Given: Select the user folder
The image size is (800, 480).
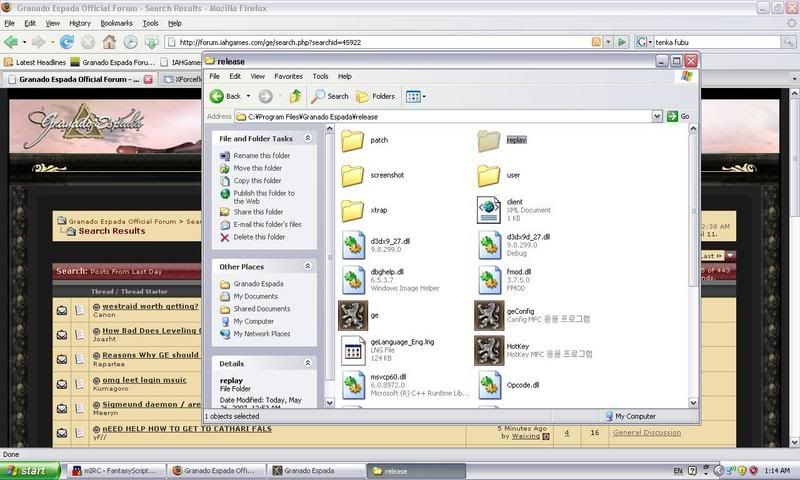Looking at the screenshot, I should click(x=498, y=175).
